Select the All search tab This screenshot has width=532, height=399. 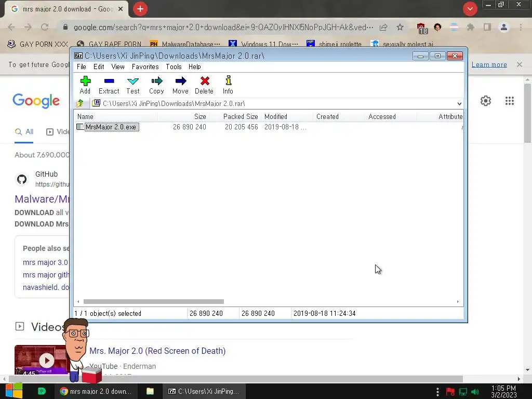coord(24,131)
